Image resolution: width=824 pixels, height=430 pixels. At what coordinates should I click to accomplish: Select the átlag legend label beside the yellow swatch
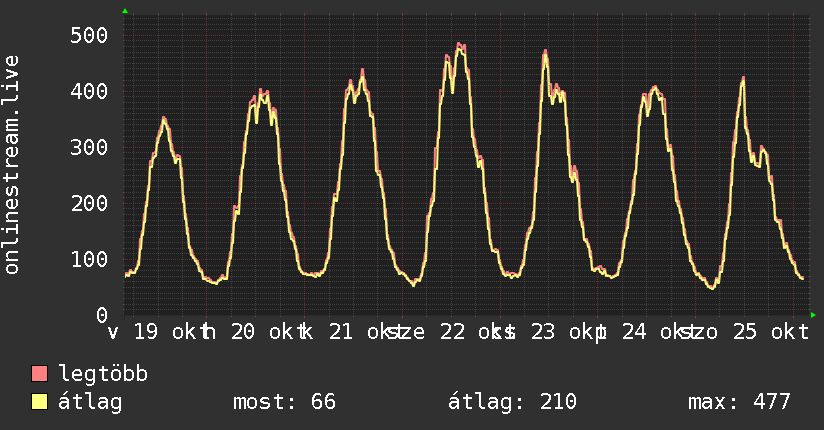90,402
